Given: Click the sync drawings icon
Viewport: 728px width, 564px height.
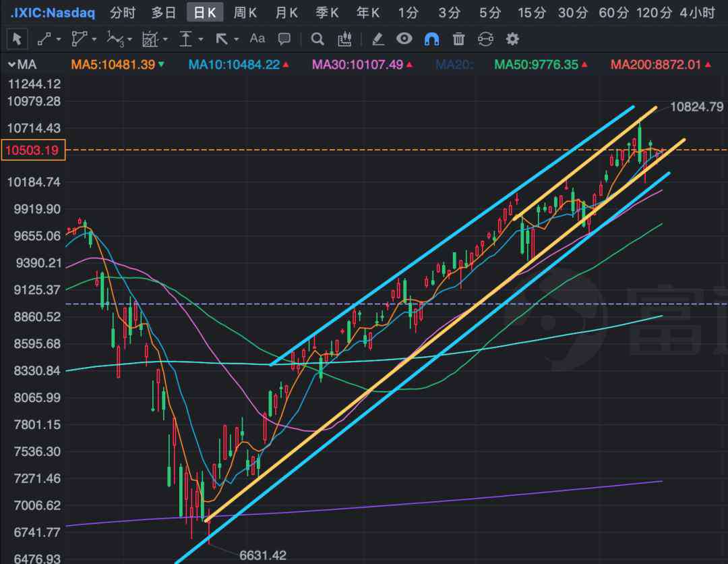Looking at the screenshot, I should pyautogui.click(x=485, y=39).
